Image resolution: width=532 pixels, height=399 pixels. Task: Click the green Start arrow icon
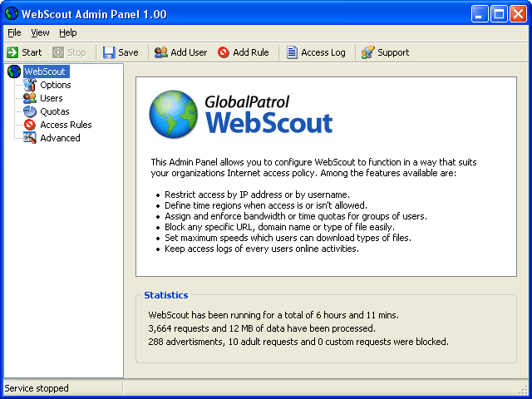tap(12, 52)
